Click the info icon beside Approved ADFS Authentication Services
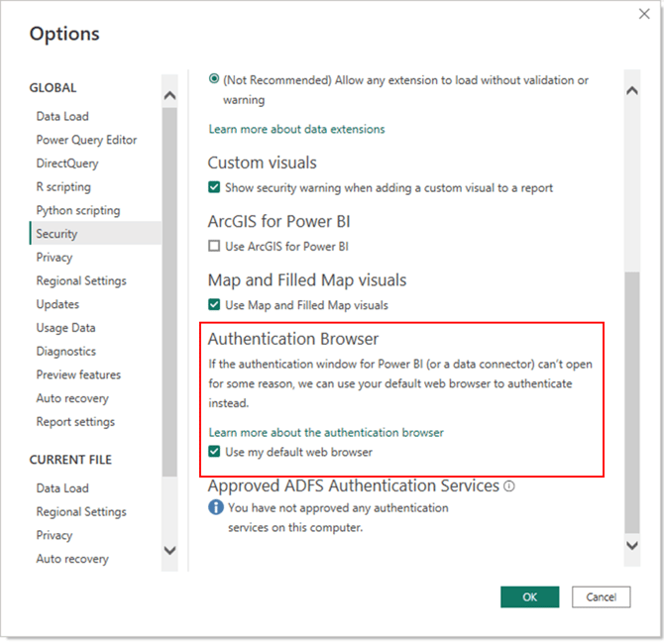 point(509,486)
